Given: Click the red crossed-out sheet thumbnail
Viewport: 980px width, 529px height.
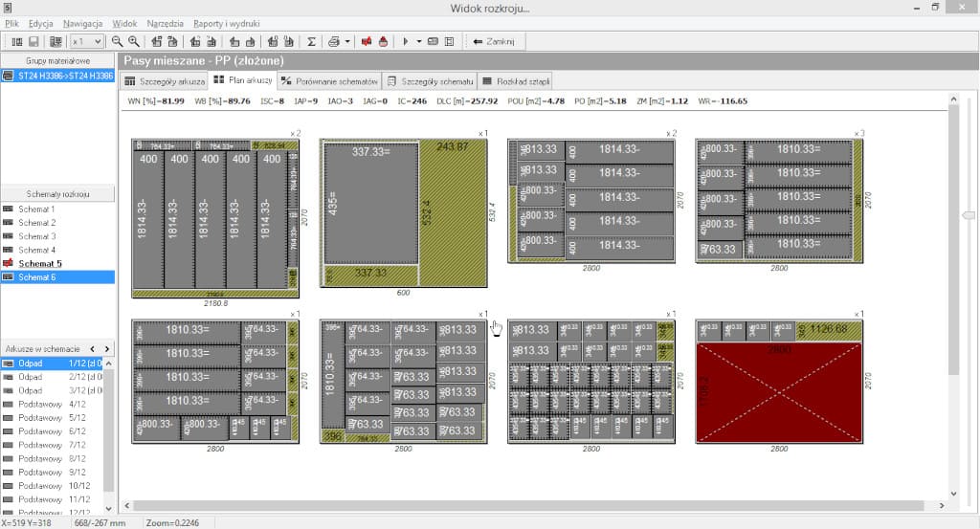Looking at the screenshot, I should pos(778,391).
